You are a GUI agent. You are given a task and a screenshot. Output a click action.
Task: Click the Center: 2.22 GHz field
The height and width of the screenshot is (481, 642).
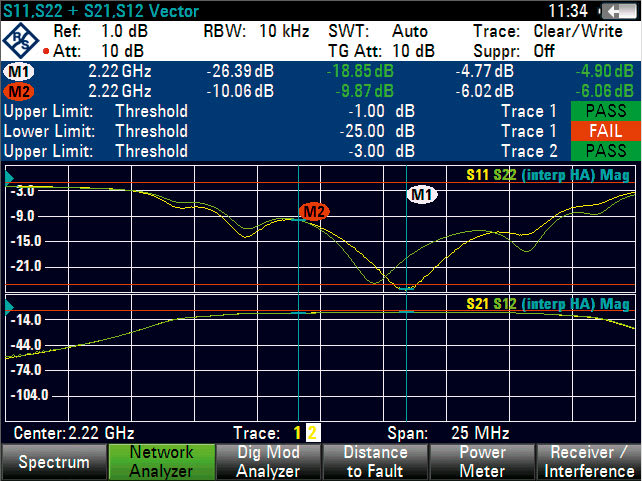(x=74, y=433)
